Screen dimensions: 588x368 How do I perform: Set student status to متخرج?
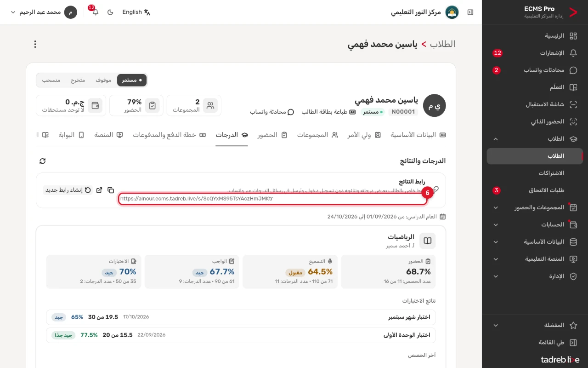tap(78, 80)
